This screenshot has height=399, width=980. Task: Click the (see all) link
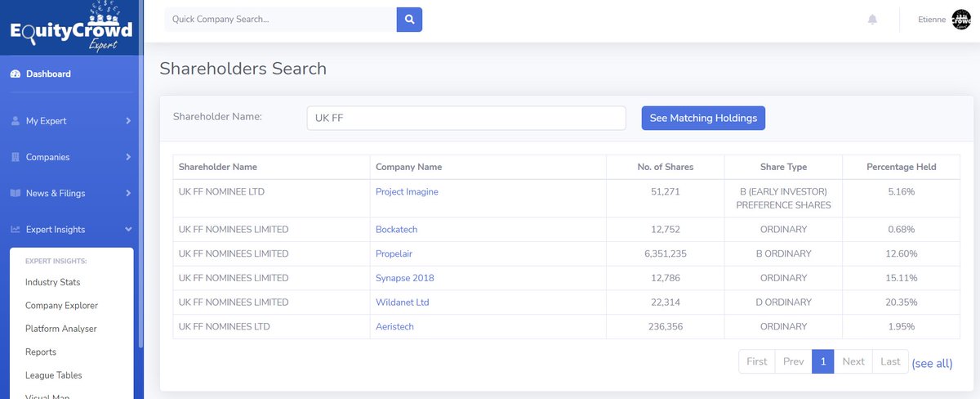point(932,363)
